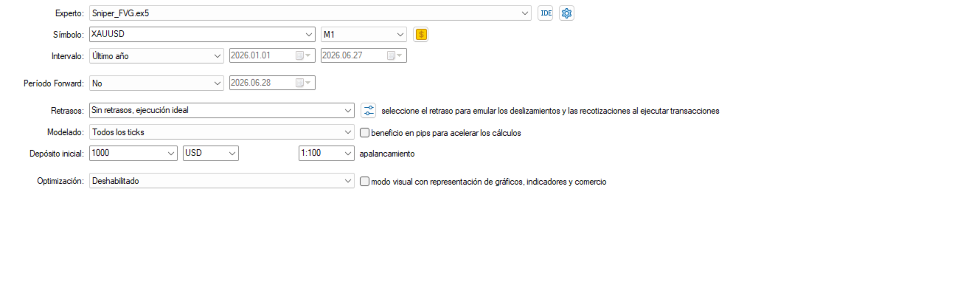Click the 'Retrasos:' label
This screenshot has height=291, width=980.
click(66, 111)
